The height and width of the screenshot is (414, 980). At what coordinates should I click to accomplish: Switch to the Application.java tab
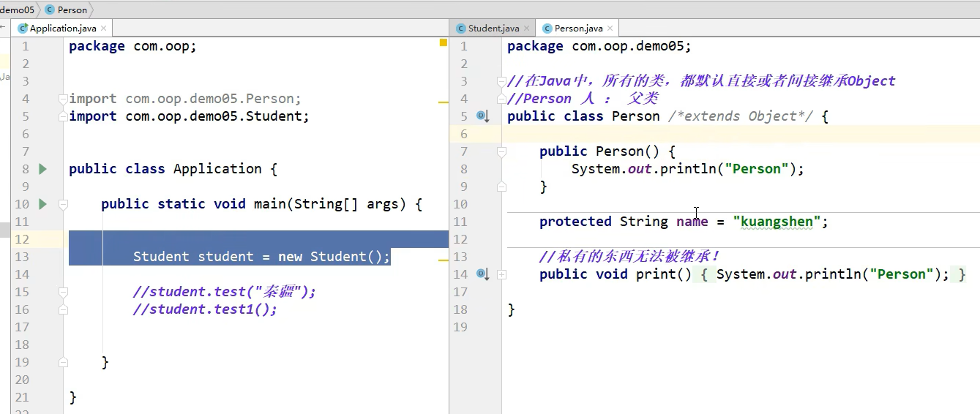[62, 29]
